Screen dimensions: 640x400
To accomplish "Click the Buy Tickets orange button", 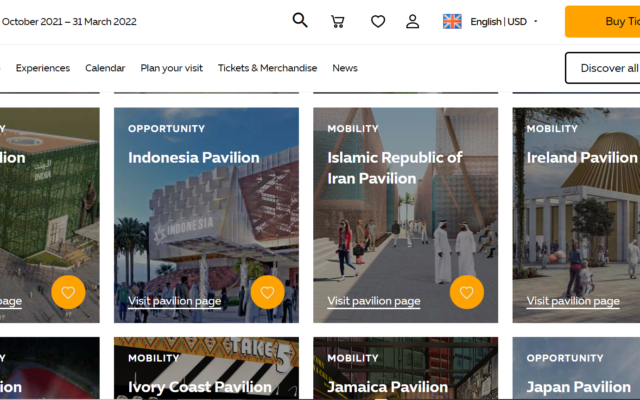I will tap(602, 21).
